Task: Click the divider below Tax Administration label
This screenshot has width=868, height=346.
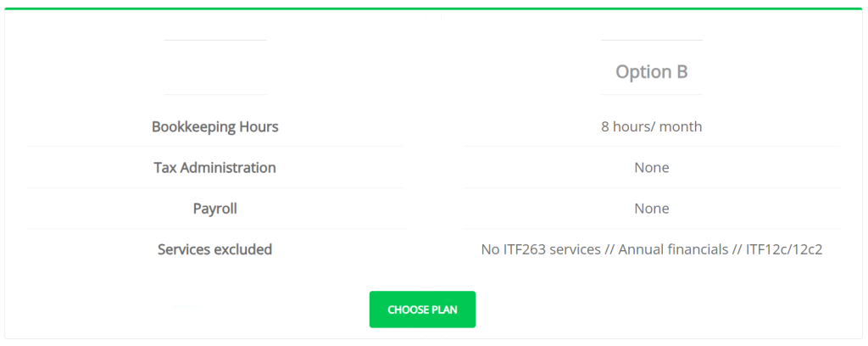Action: click(214, 187)
